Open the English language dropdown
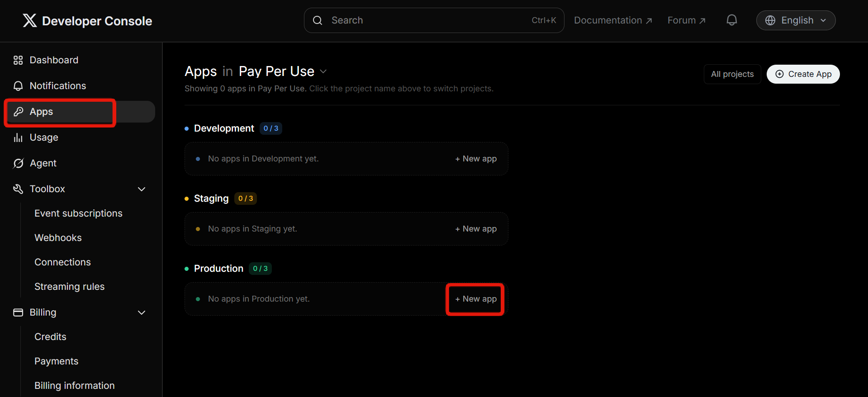 pos(796,20)
